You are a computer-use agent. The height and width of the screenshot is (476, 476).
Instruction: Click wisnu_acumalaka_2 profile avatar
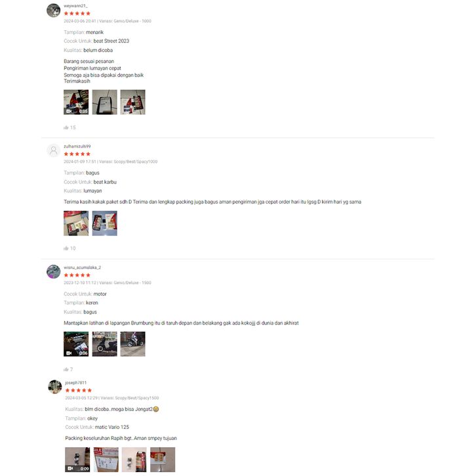pyautogui.click(x=53, y=271)
